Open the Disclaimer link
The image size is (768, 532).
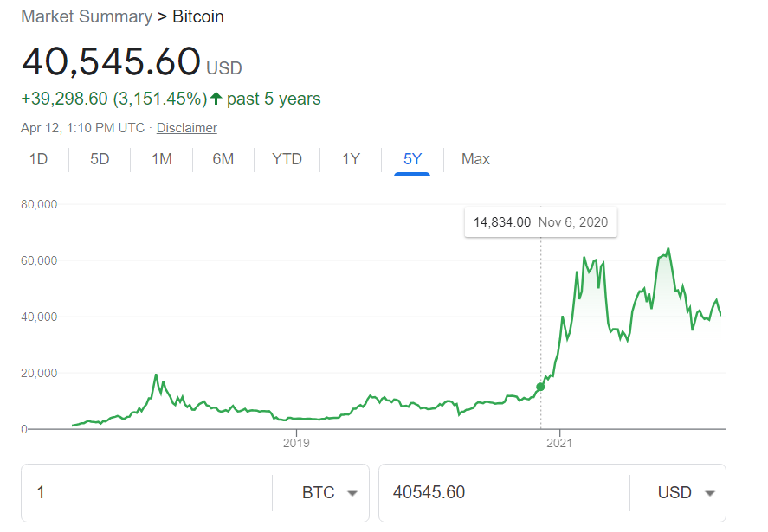click(186, 128)
